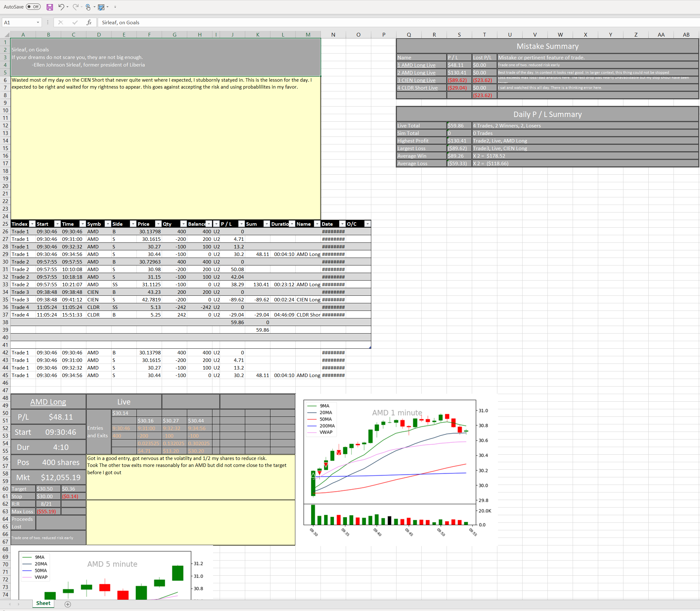700x611 pixels.
Task: Open the Undo history dropdown arrow
Action: 67,7
